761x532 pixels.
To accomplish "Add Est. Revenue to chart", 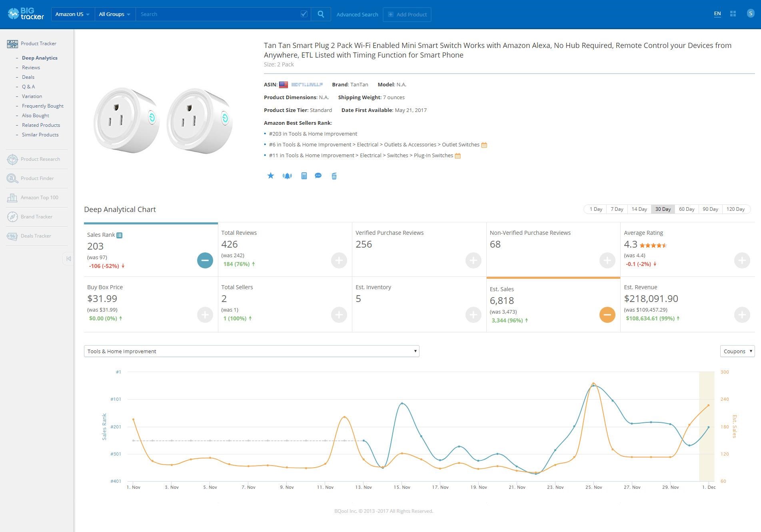I will [742, 315].
